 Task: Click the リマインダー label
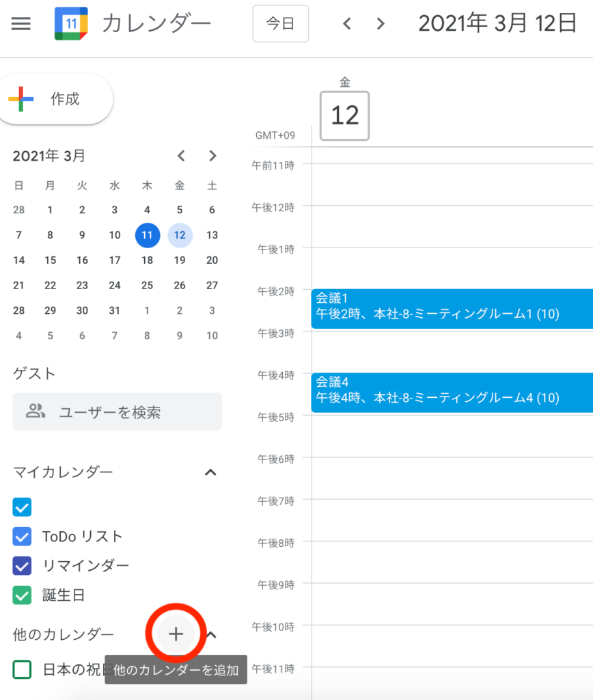[85, 565]
